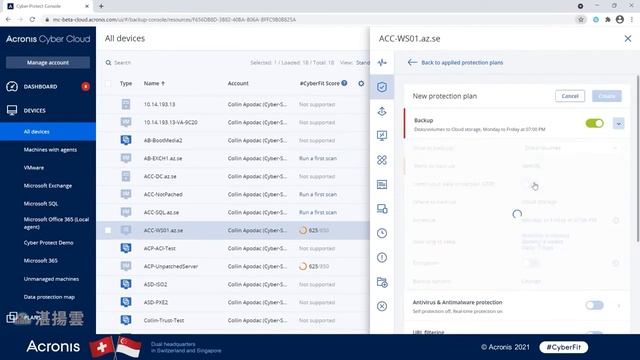Viewport: 640px width, 360px height.
Task: Click the AB-BootMedia2 device type icon
Action: click(x=126, y=140)
